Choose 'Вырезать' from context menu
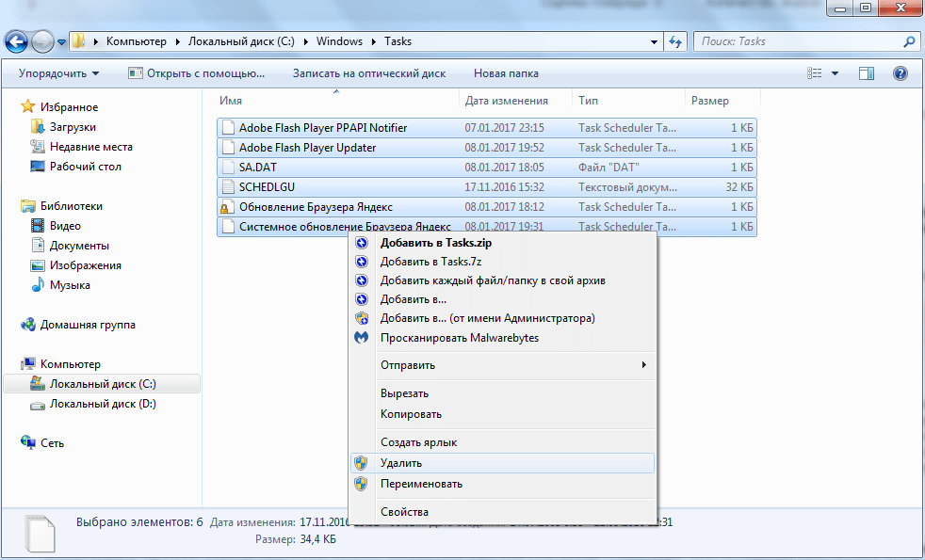Screen dimensions: 925x560 point(503,393)
